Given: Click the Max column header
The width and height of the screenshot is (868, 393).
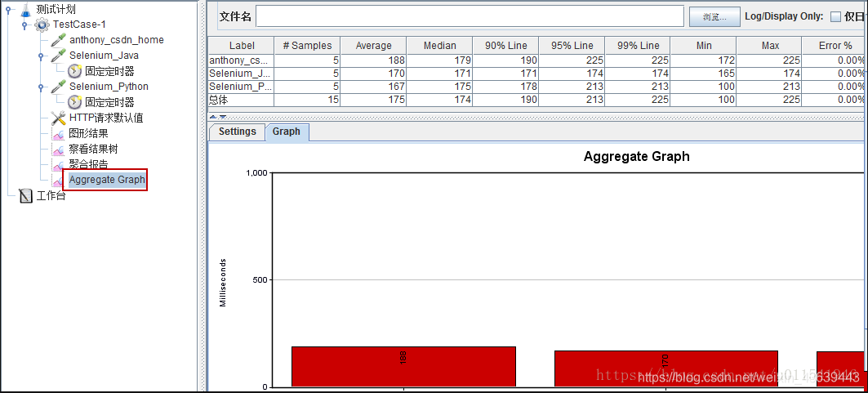Looking at the screenshot, I should (770, 46).
